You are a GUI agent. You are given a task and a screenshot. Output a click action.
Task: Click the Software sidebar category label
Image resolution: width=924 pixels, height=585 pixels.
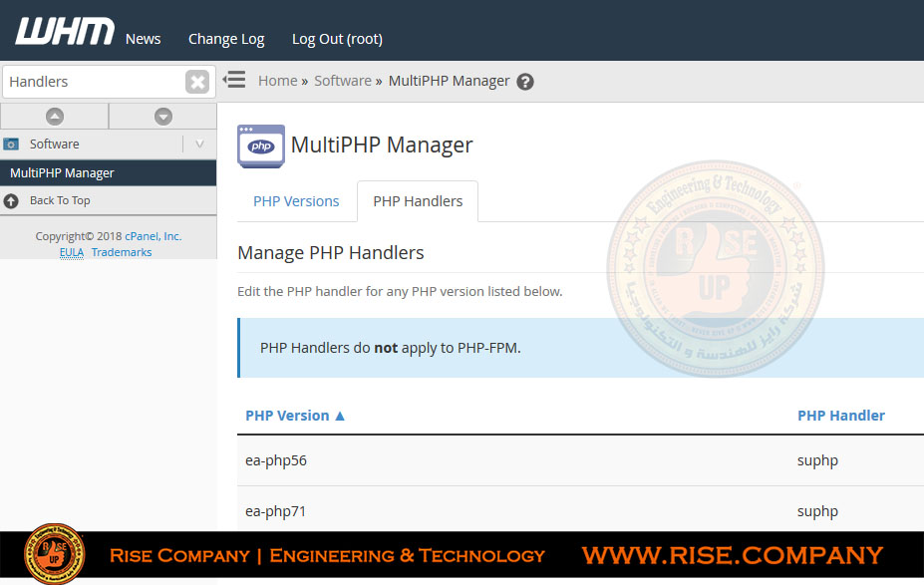pyautogui.click(x=54, y=145)
